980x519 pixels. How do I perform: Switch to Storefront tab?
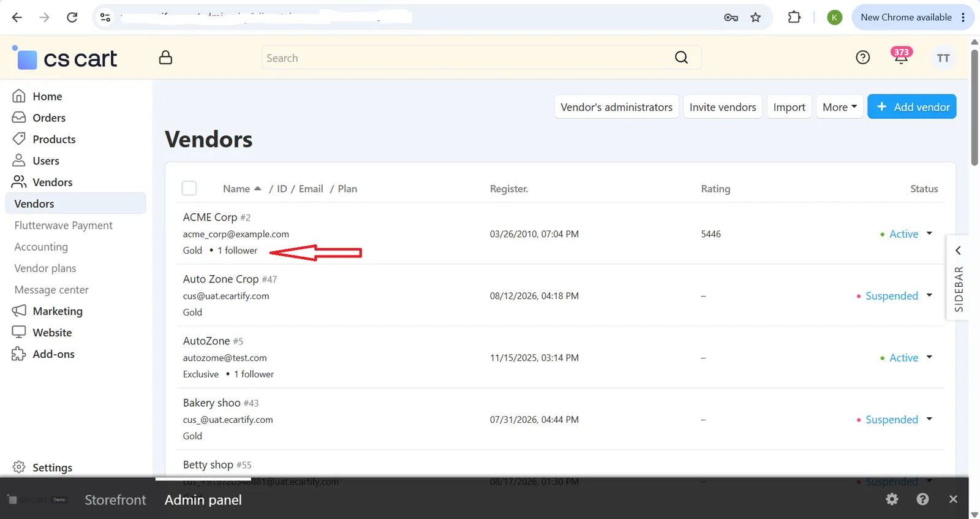point(115,500)
